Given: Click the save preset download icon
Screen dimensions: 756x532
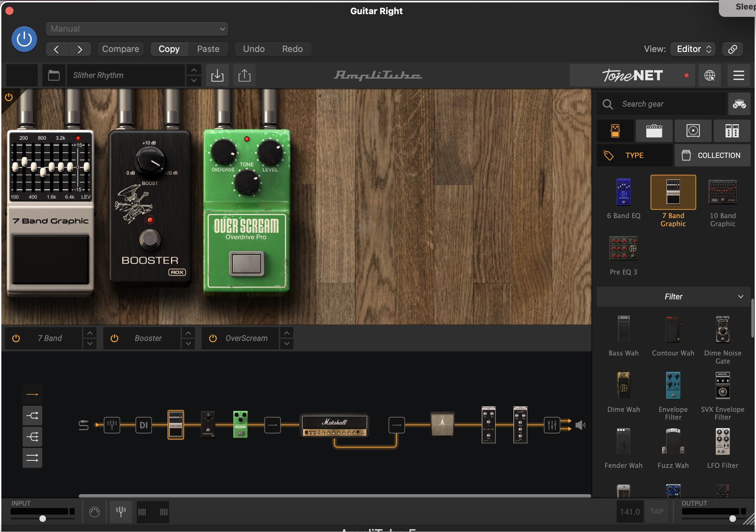Looking at the screenshot, I should pyautogui.click(x=217, y=75).
